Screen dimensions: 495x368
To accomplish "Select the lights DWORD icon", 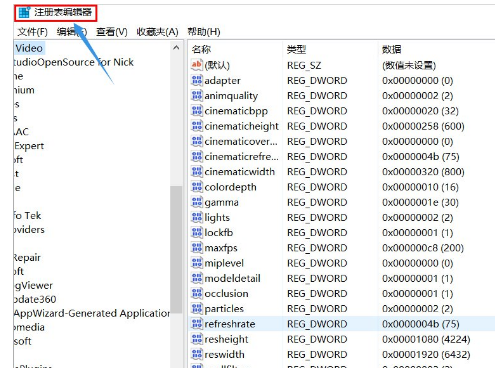I will pos(197,217).
